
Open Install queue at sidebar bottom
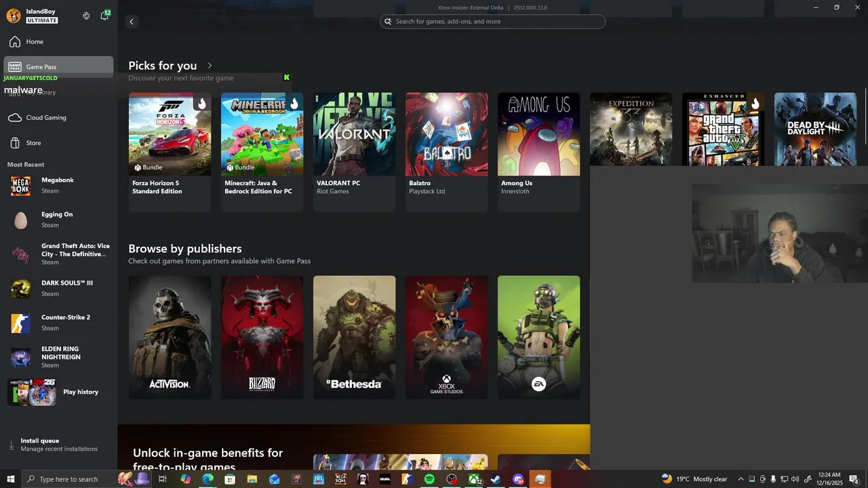[58, 445]
